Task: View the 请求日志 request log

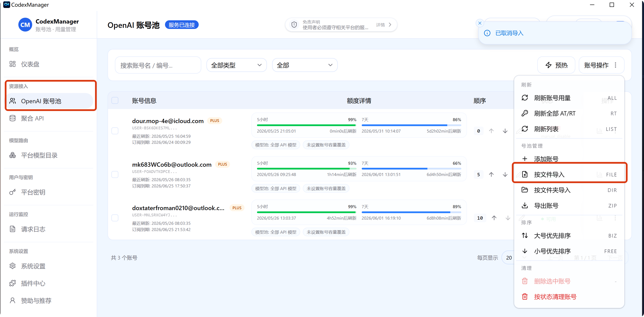Action: pyautogui.click(x=49, y=229)
